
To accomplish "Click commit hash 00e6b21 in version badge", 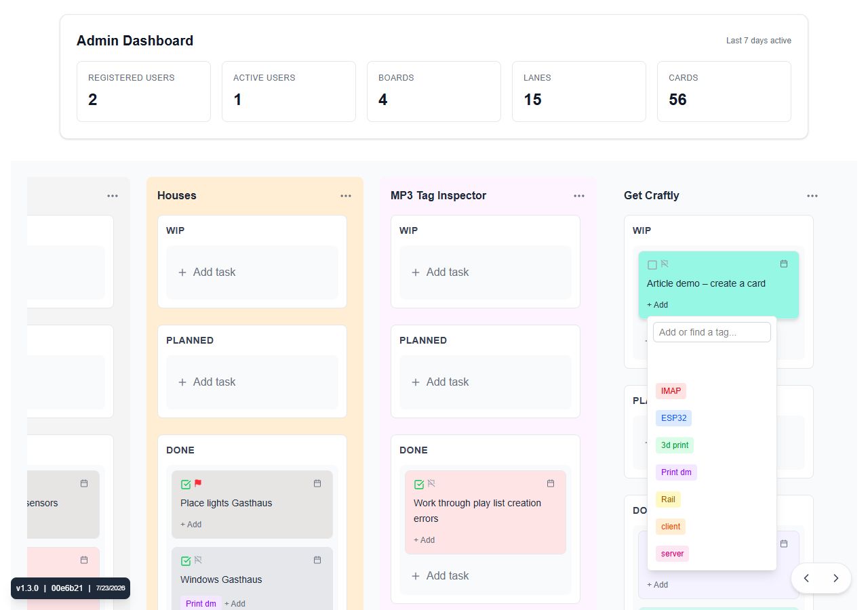I will tap(67, 588).
